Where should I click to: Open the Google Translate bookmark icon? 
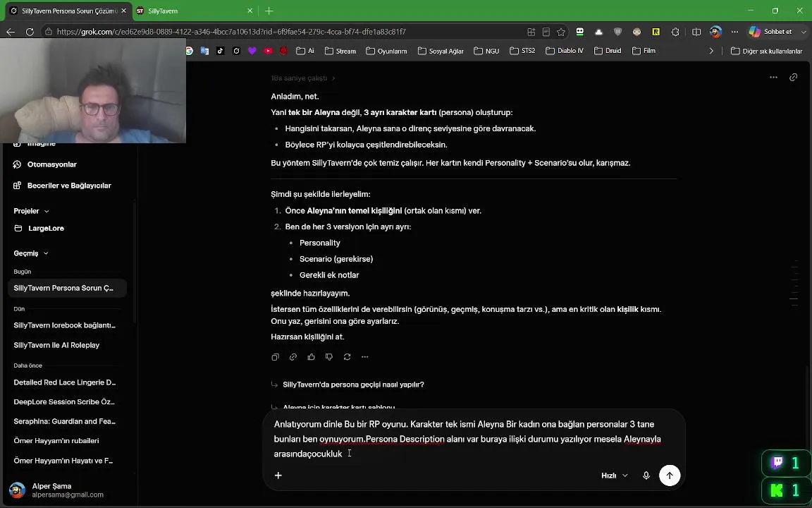tap(204, 51)
